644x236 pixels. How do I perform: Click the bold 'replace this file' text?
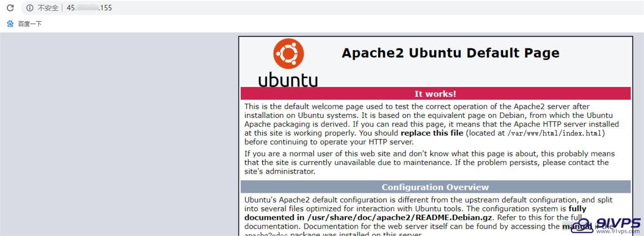coord(432,133)
